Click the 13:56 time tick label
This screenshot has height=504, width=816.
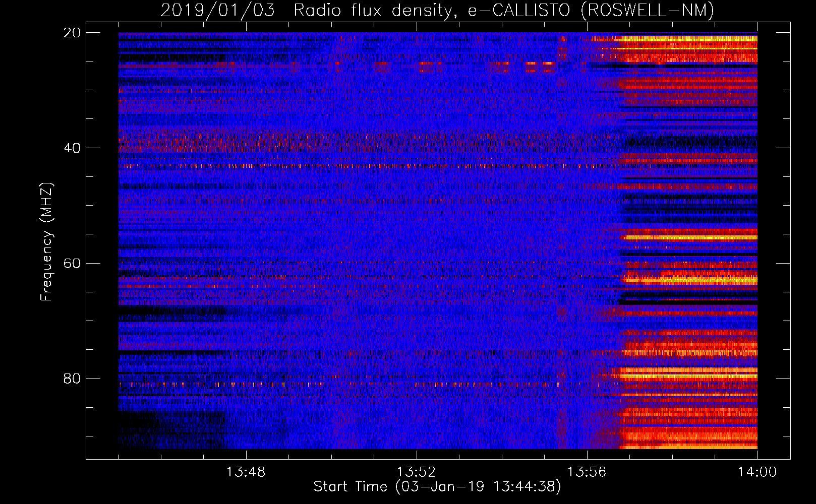click(x=587, y=472)
